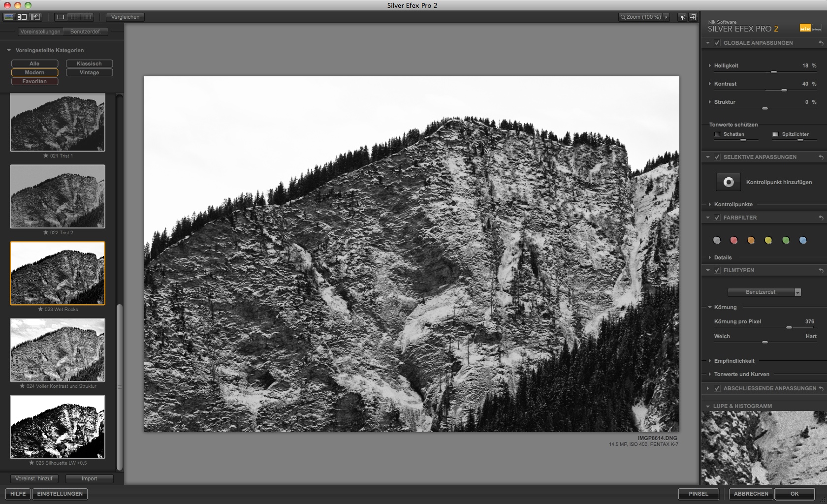Click the preset list scrollbar
The width and height of the screenshot is (827, 504).
(x=119, y=386)
